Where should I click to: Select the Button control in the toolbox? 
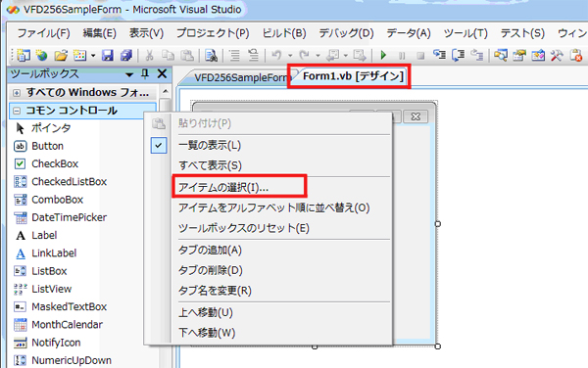pos(48,146)
